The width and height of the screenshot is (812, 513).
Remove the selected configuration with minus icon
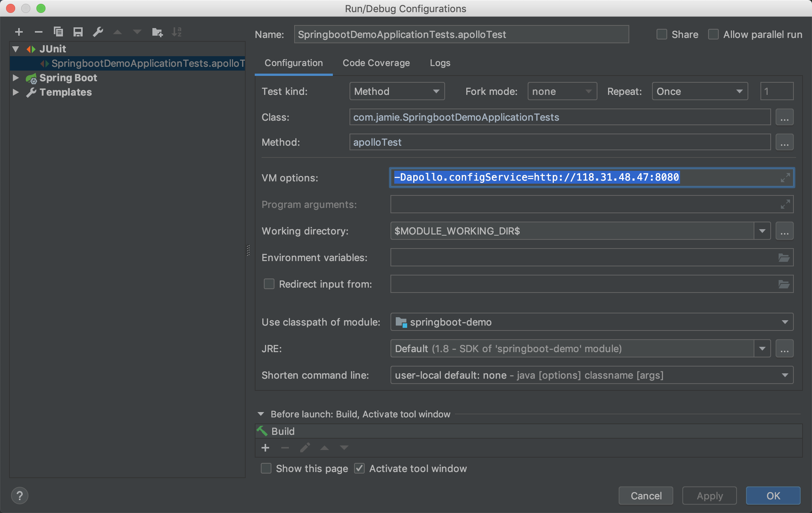coord(38,32)
